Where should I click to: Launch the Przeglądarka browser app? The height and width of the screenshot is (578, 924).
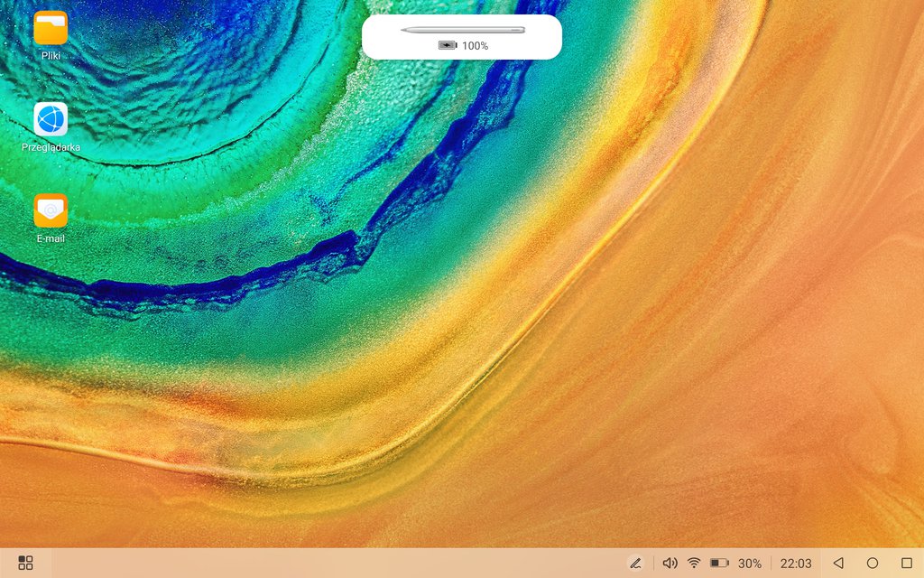[x=51, y=119]
